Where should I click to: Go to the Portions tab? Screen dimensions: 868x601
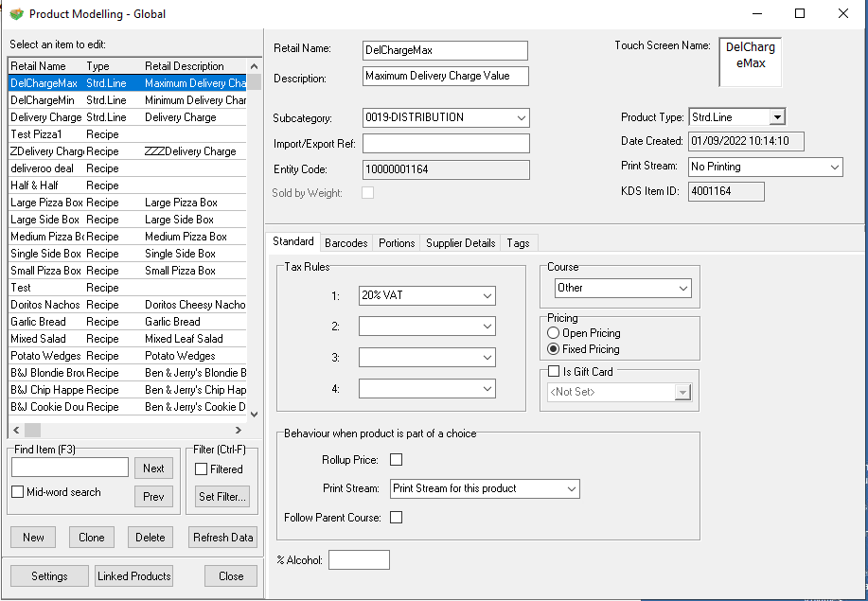coord(397,243)
